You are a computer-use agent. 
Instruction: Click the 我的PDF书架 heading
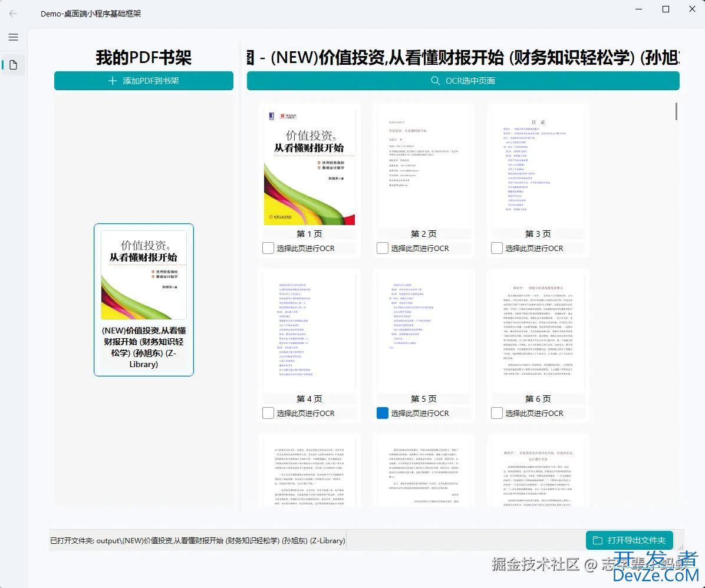pos(144,58)
